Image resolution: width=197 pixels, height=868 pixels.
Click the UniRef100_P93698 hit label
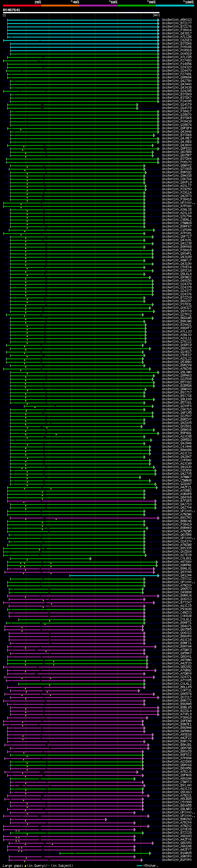pos(177,609)
